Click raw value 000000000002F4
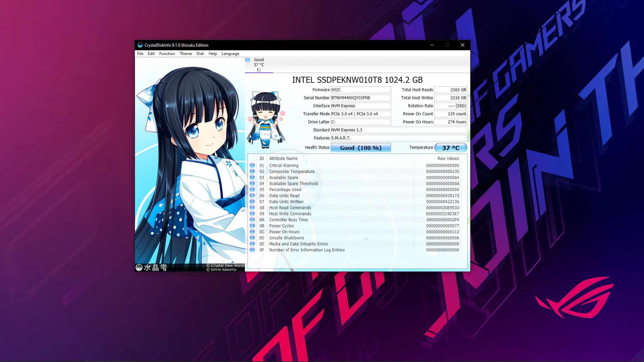This screenshot has width=644, height=362. pyautogui.click(x=442, y=220)
